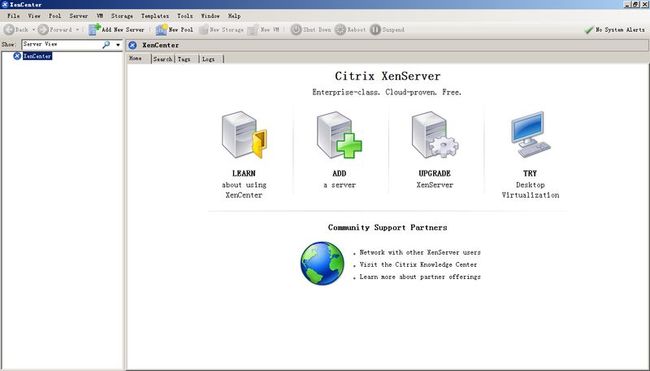Click the LEARN server with door icon

pos(244,135)
